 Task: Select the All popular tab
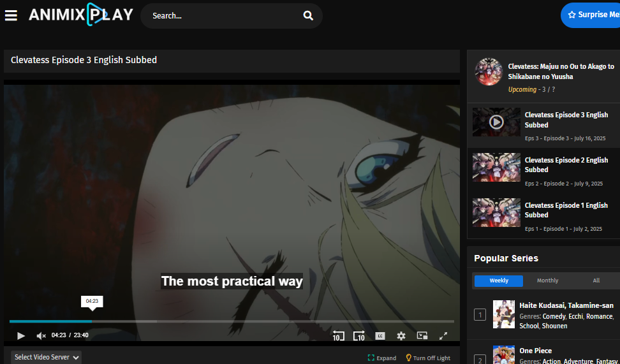click(596, 280)
